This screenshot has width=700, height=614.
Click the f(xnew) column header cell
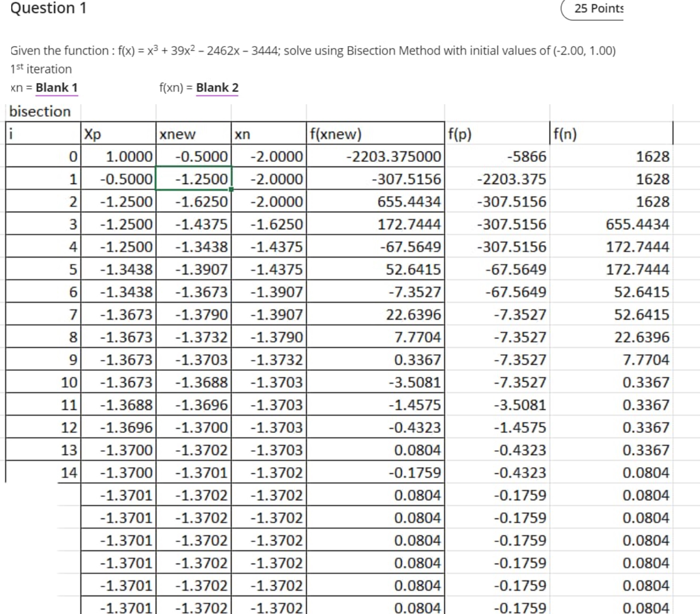click(375, 134)
